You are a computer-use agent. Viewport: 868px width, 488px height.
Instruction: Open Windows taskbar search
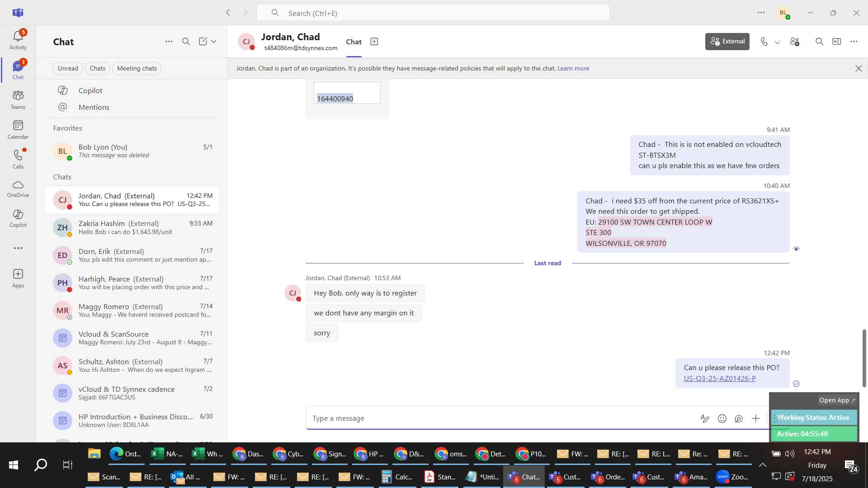tap(41, 465)
